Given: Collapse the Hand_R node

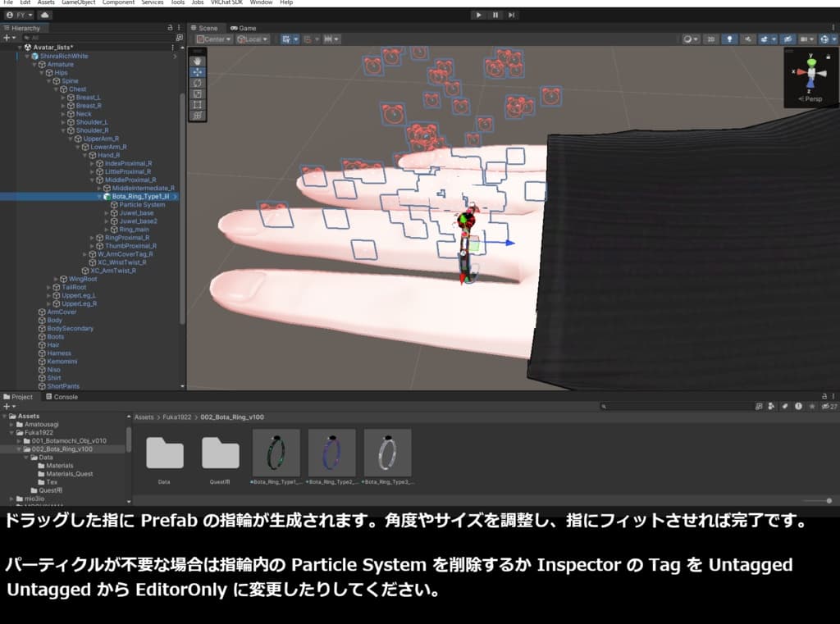Looking at the screenshot, I should (x=85, y=155).
